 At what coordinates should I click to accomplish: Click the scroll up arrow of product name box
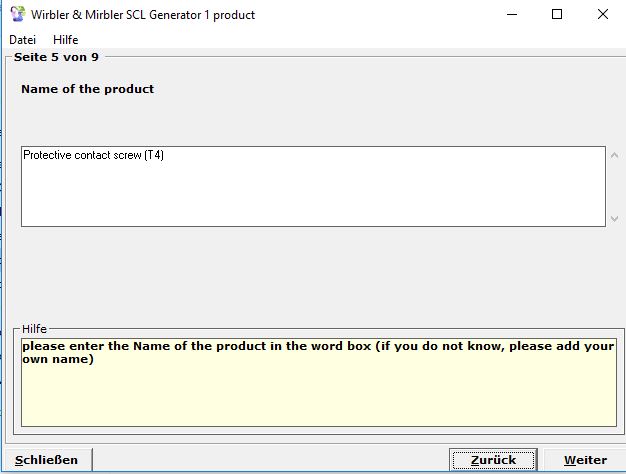614,155
